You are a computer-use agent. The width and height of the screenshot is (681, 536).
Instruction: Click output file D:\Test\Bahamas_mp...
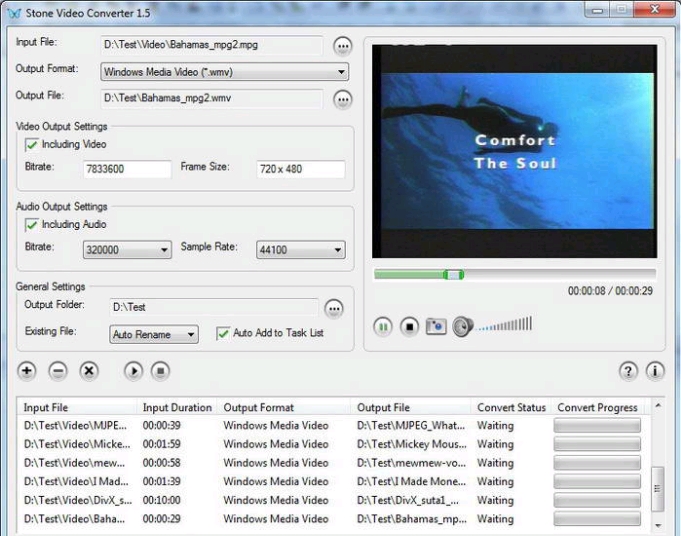[x=412, y=519]
